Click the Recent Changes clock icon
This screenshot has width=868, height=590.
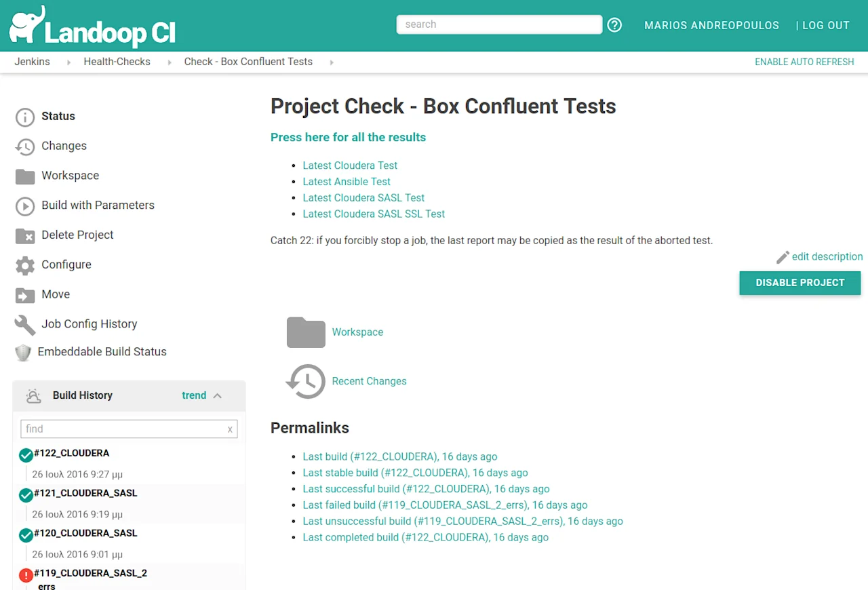tap(306, 381)
